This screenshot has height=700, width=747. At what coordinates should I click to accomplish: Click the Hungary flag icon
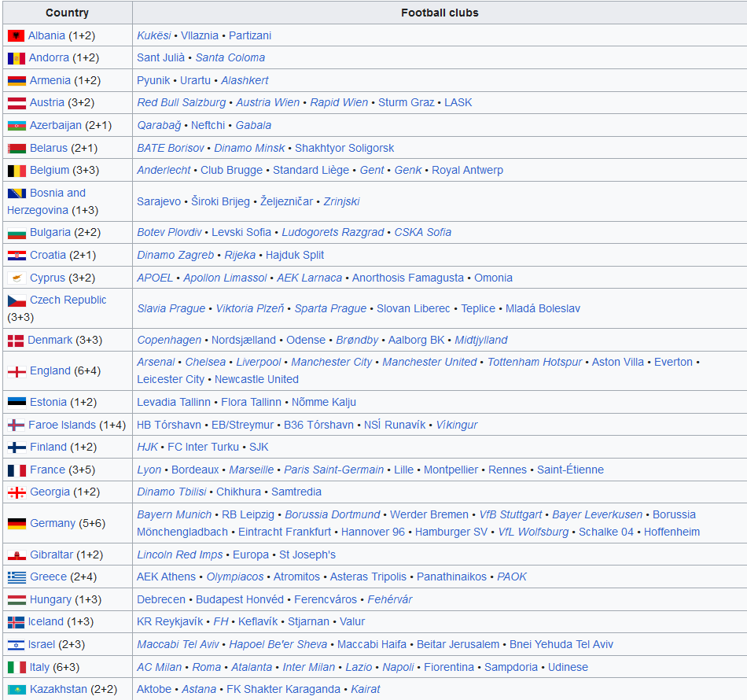pyautogui.click(x=17, y=600)
